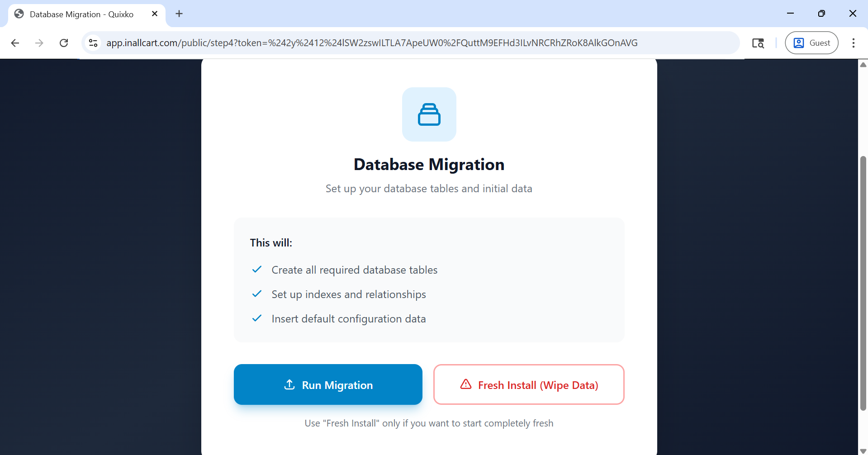Click Fresh Install (Wipe Data) button
Viewport: 868px width, 455px height.
pyautogui.click(x=529, y=384)
